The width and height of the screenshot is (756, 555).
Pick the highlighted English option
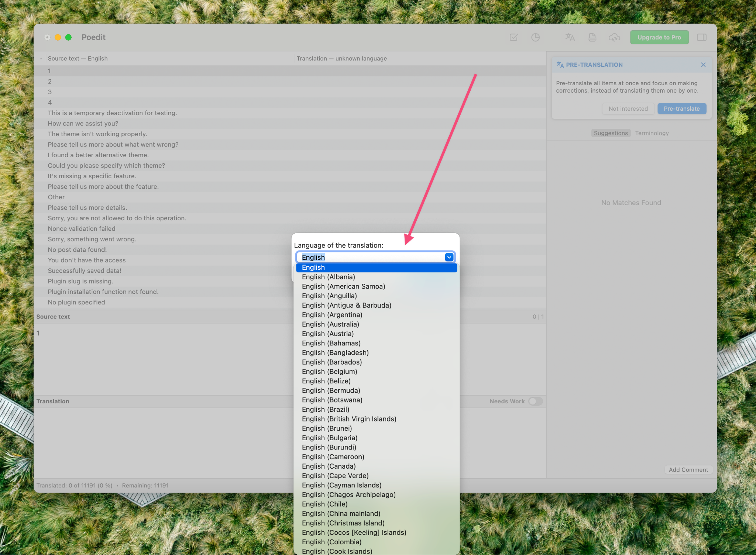(376, 267)
